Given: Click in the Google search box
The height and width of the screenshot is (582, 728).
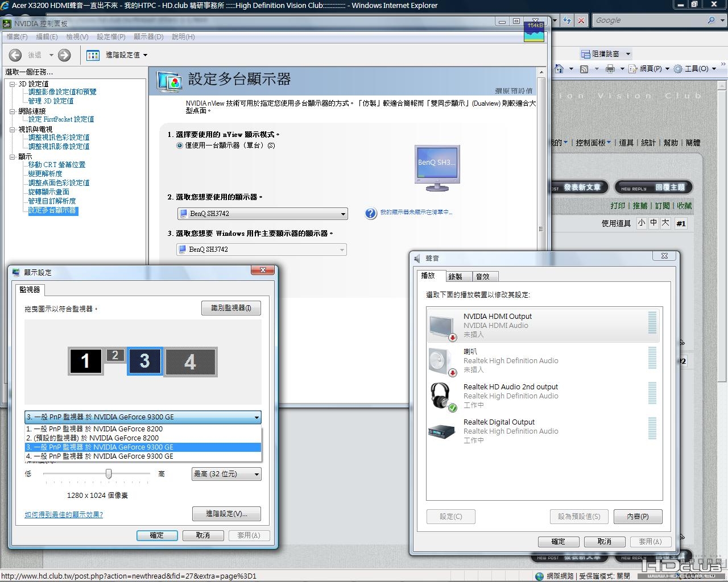Looking at the screenshot, I should point(648,20).
